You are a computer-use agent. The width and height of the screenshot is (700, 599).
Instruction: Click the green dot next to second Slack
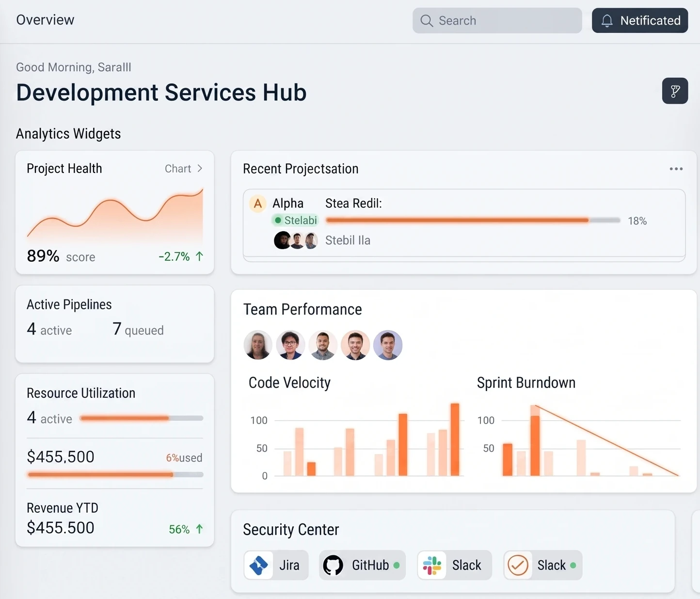(x=573, y=565)
